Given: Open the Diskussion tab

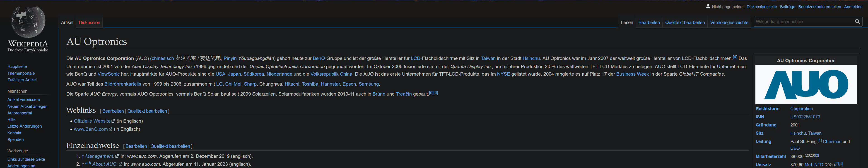Looking at the screenshot, I should (89, 22).
